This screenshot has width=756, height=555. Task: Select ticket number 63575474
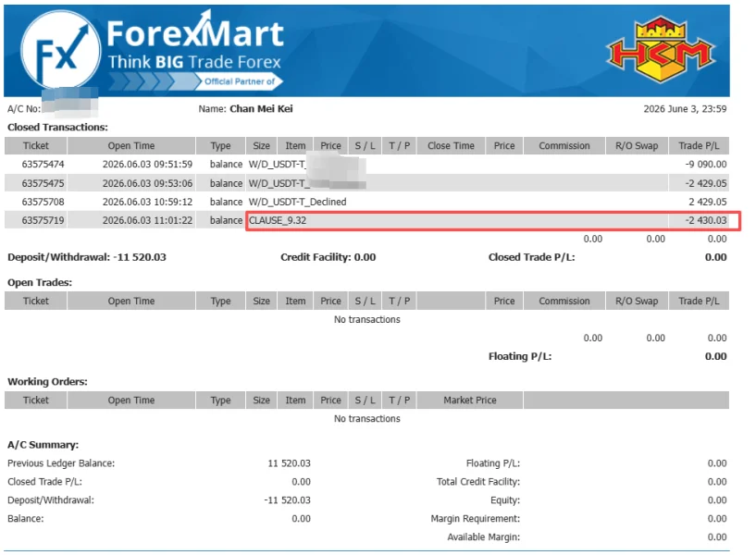tap(43, 165)
